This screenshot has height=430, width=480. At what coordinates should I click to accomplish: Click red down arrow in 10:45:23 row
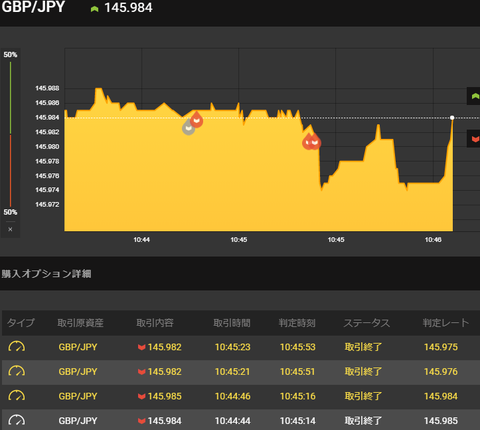[142, 347]
